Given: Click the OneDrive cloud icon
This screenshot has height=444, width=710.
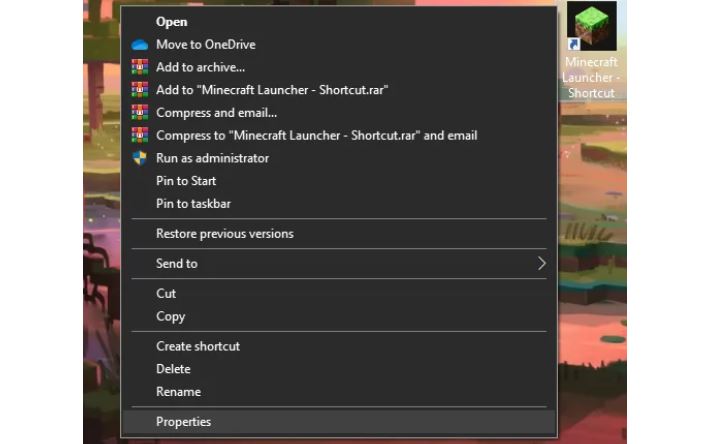Looking at the screenshot, I should (139, 44).
